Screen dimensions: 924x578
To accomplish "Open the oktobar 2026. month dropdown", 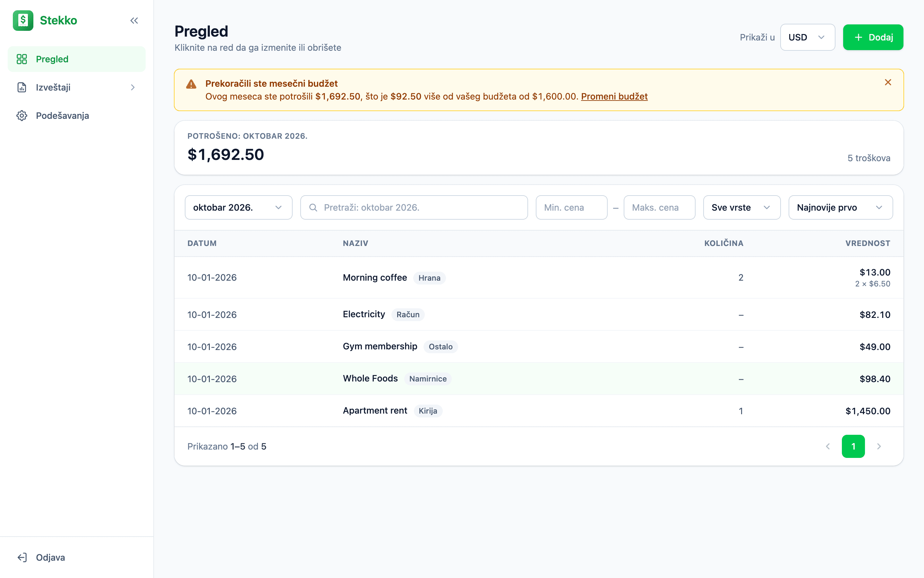I will (239, 207).
